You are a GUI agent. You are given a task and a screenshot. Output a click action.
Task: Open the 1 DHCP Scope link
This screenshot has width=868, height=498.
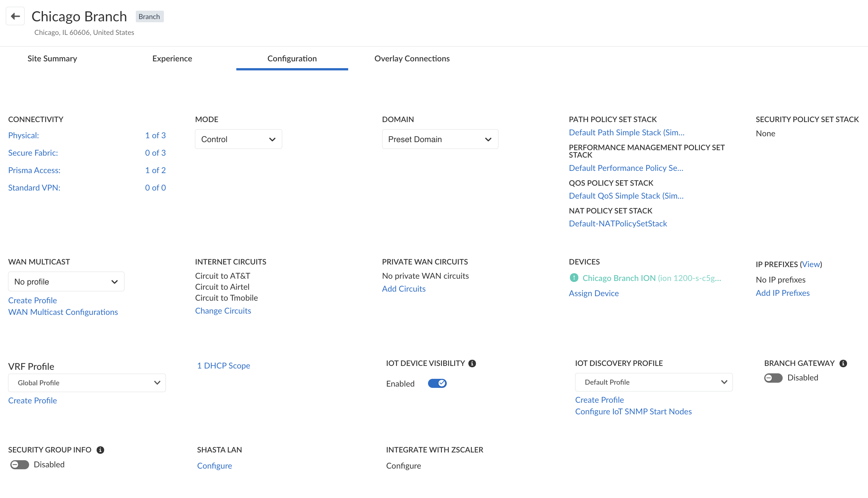click(x=223, y=365)
